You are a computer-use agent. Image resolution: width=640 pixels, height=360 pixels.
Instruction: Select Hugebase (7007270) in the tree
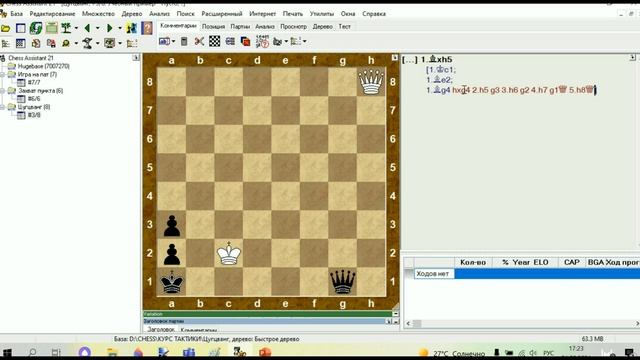point(43,66)
